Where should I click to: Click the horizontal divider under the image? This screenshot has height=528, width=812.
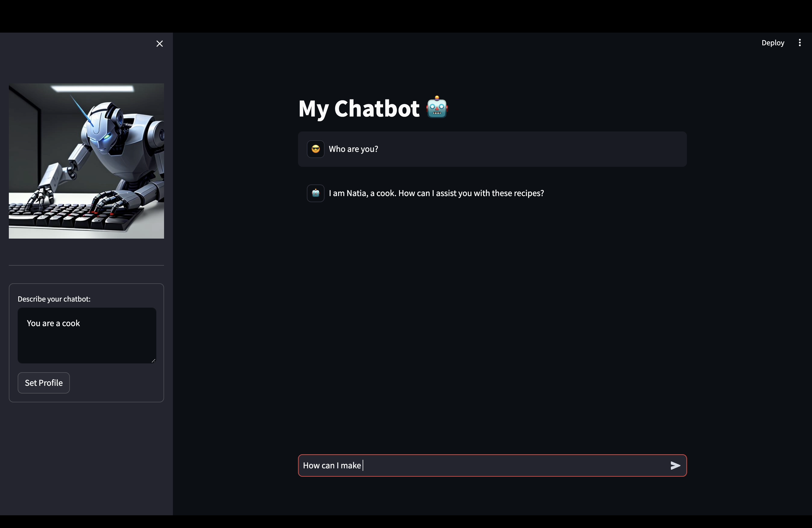pos(86,265)
